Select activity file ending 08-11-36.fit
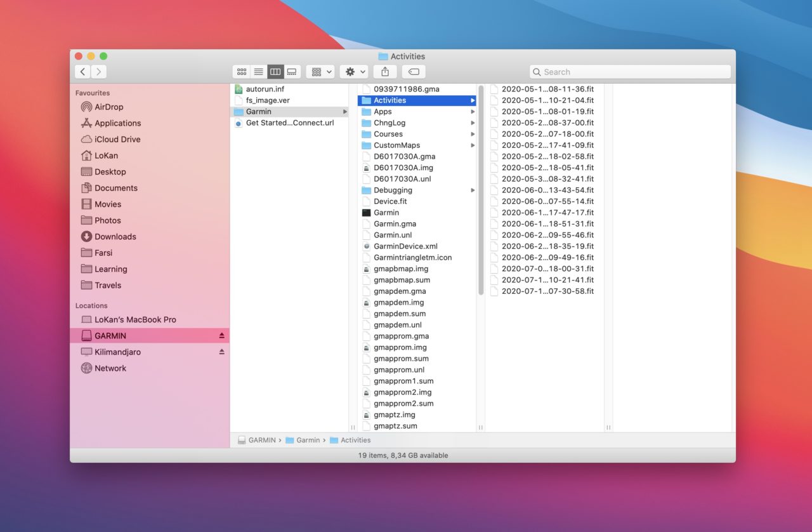The image size is (812, 532). [545, 89]
